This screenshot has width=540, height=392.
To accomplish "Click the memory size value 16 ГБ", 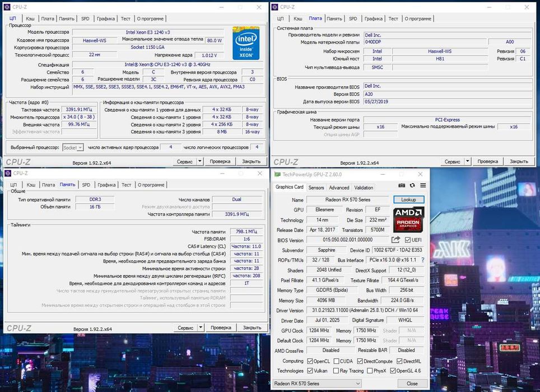I will click(x=95, y=207).
